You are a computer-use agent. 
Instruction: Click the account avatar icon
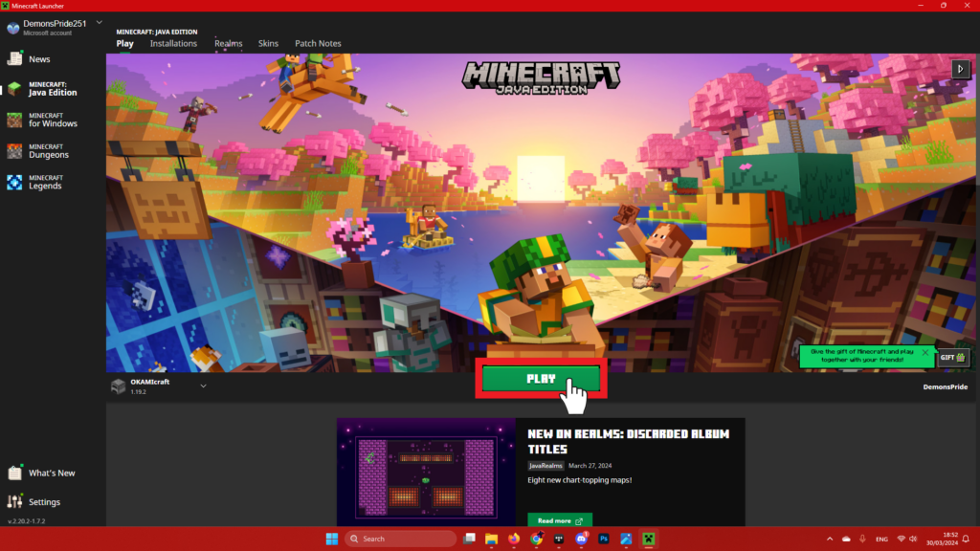coord(12,28)
